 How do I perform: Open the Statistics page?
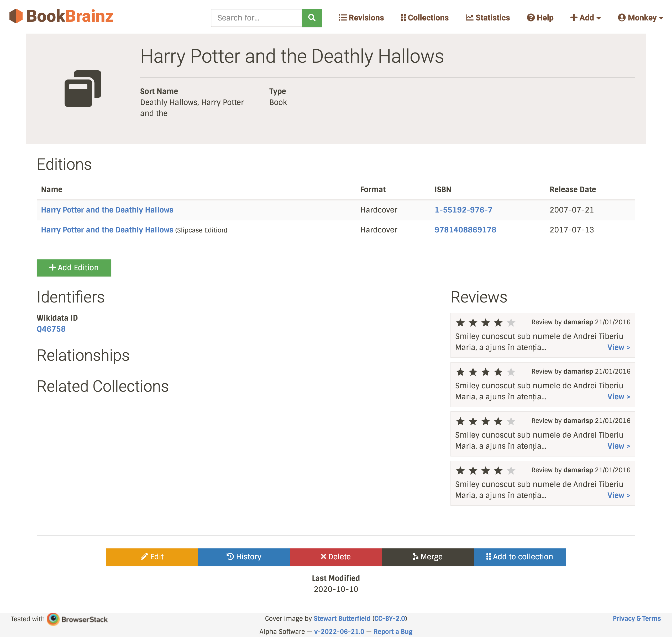pos(487,18)
